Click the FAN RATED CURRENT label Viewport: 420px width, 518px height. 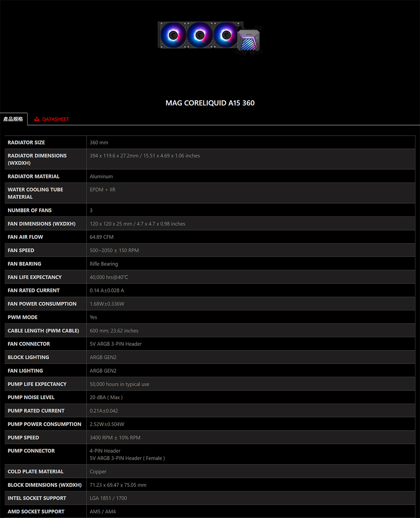34,290
